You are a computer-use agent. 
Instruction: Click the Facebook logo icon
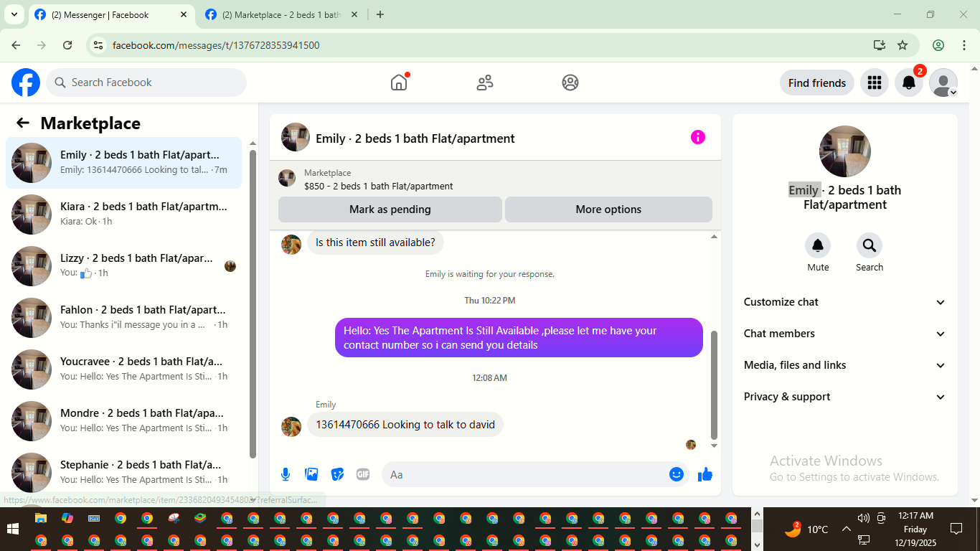coord(26,83)
